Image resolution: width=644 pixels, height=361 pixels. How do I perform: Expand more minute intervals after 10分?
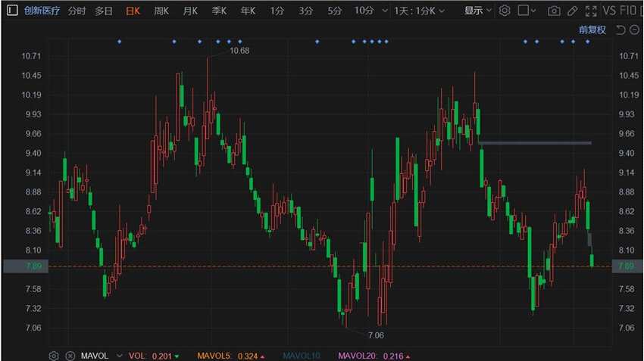[x=385, y=11]
